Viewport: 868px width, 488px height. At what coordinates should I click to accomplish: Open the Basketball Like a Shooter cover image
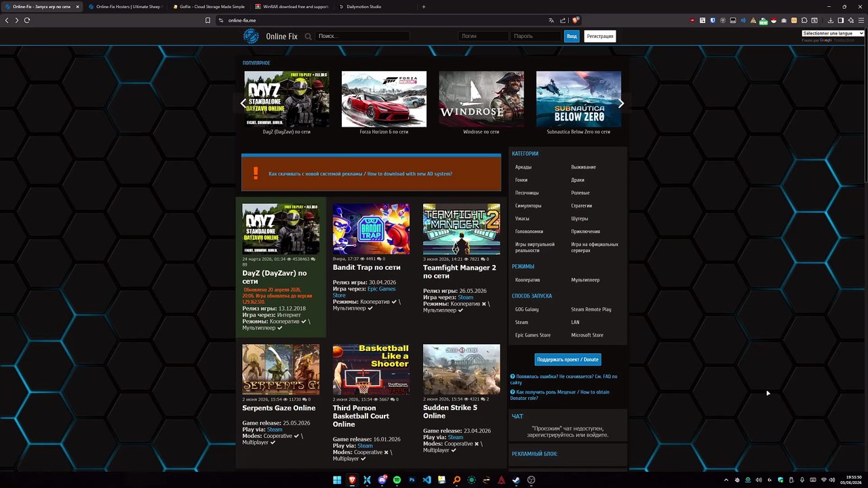point(371,369)
